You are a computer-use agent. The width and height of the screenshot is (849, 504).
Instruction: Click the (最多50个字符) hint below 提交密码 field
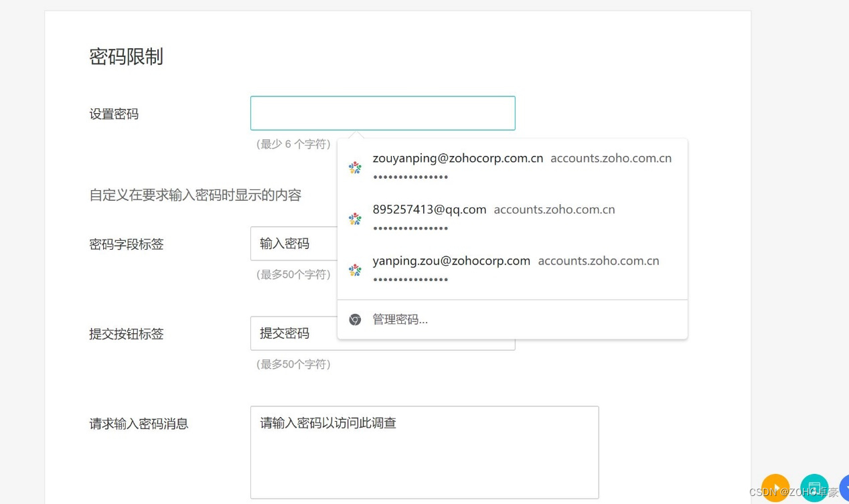point(293,364)
